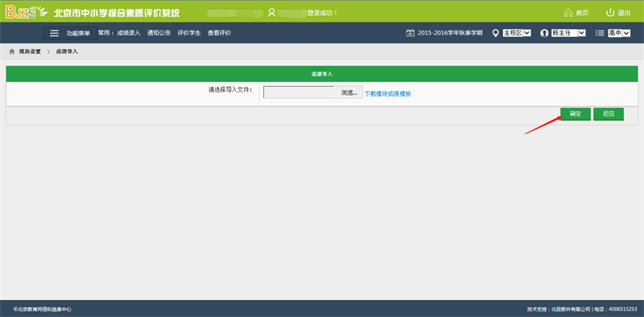This screenshot has width=644, height=317.
Task: Click the location pin icon
Action: click(x=495, y=33)
